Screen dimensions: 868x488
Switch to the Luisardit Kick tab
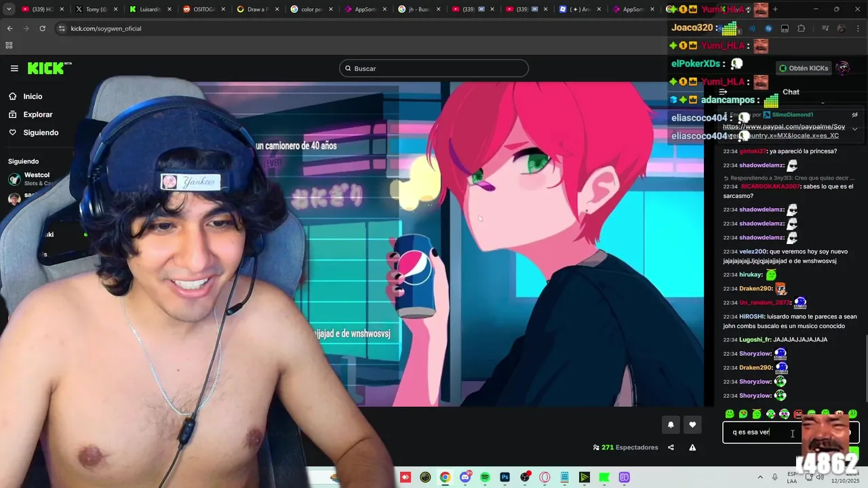click(x=149, y=9)
